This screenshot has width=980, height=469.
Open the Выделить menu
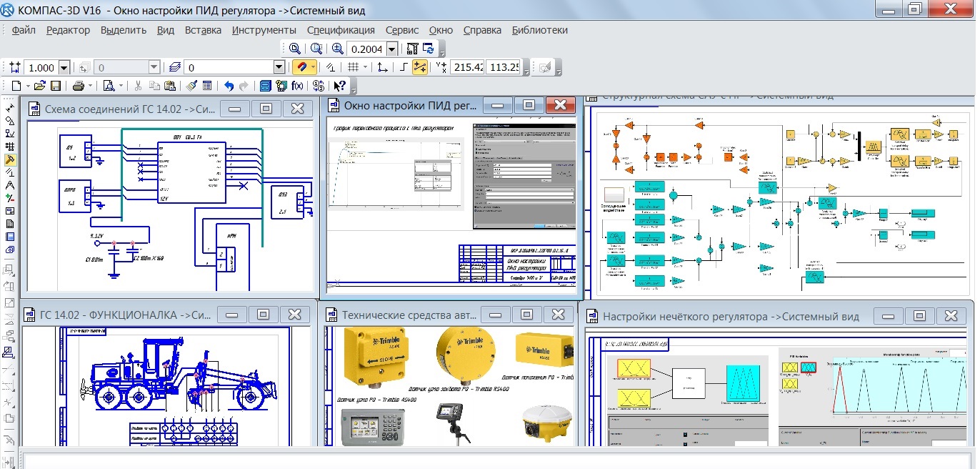pos(123,30)
